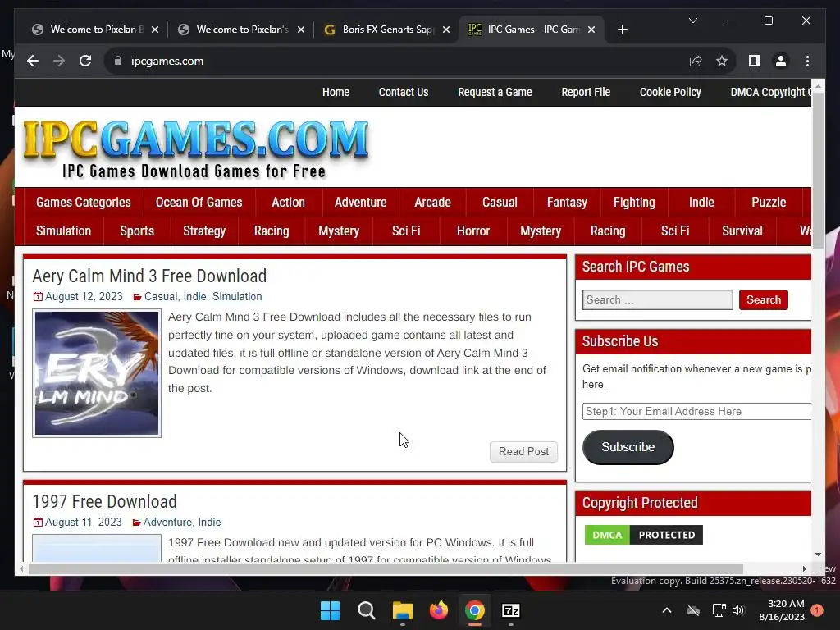Click Simulation tag under Aery Calm Mind

click(237, 297)
